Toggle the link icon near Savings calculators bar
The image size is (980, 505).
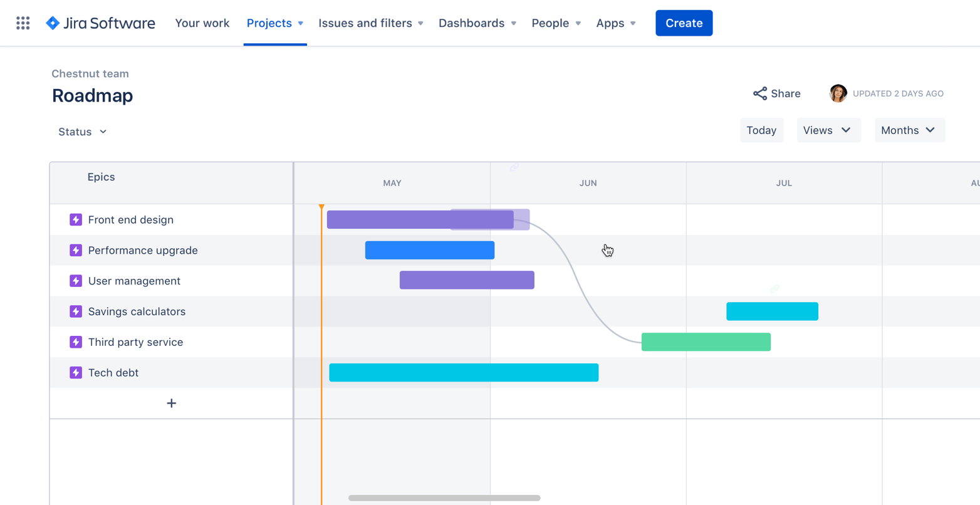click(774, 288)
